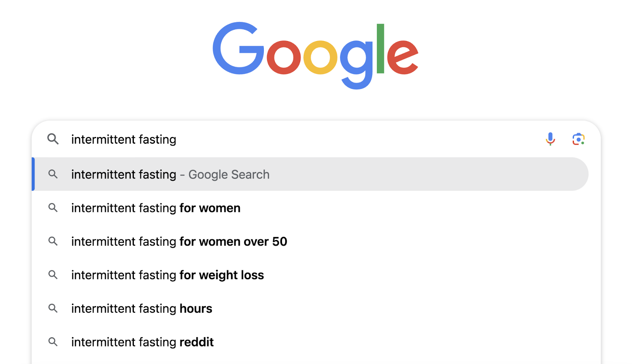Click the search icon on the highlighted suggestion row
Viewport: 632px width, 364px height.
pyautogui.click(x=53, y=174)
